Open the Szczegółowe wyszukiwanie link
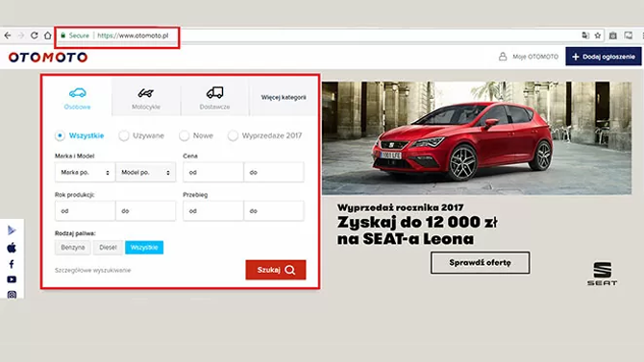Viewport: 644px width, 362px height. coord(93,270)
